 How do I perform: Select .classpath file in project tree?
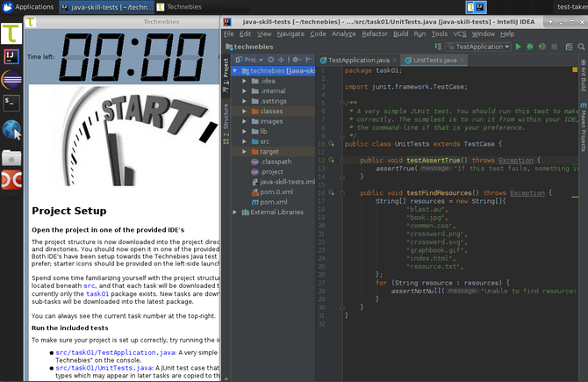[x=271, y=162]
